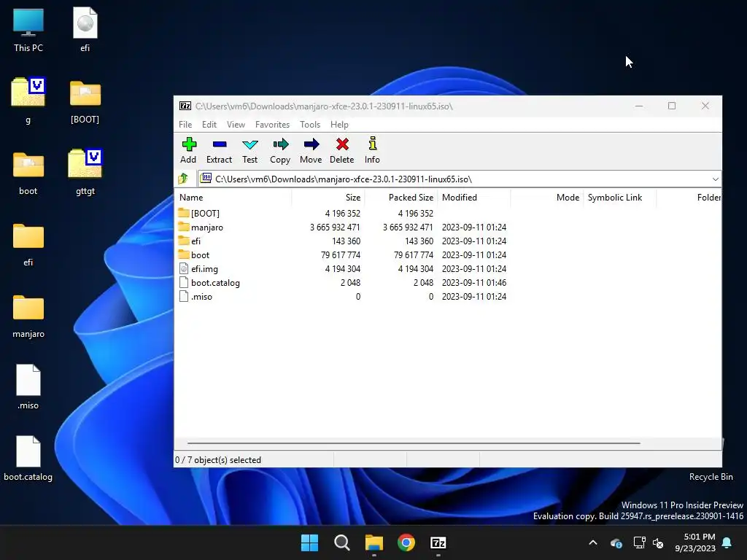Click the Add toolbar icon
Image resolution: width=747 pixels, height=560 pixels.
point(189,150)
